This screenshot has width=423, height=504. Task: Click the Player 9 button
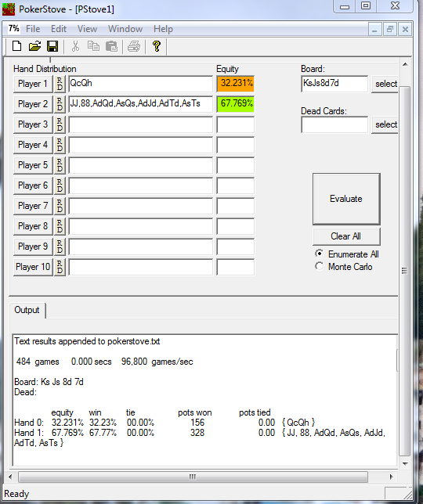33,247
